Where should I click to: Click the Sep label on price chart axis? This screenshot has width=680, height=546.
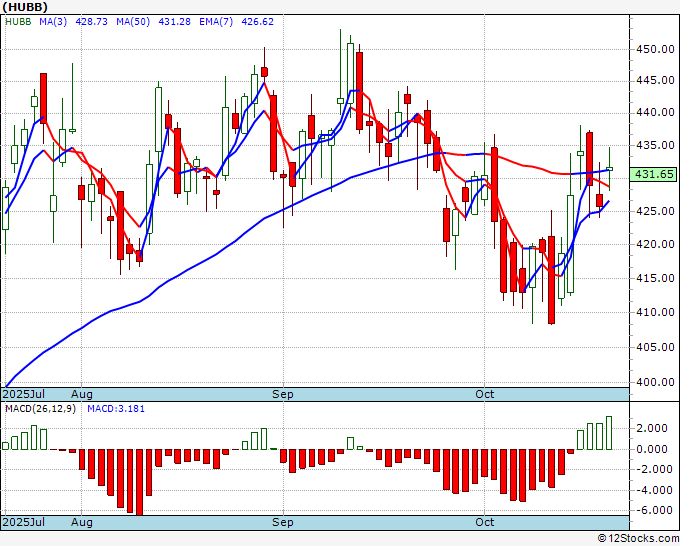pos(283,394)
